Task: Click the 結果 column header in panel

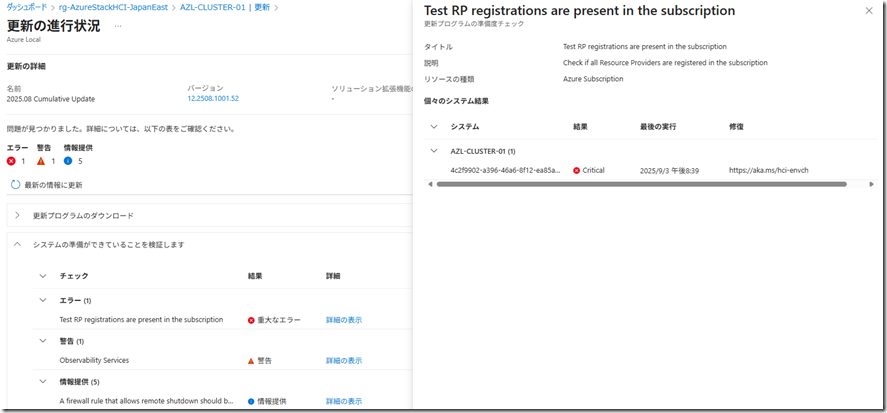Action: pos(580,127)
